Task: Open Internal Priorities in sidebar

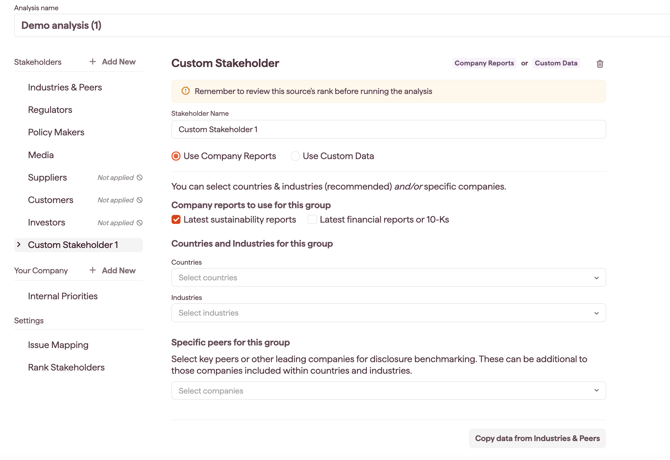Action: click(x=63, y=296)
